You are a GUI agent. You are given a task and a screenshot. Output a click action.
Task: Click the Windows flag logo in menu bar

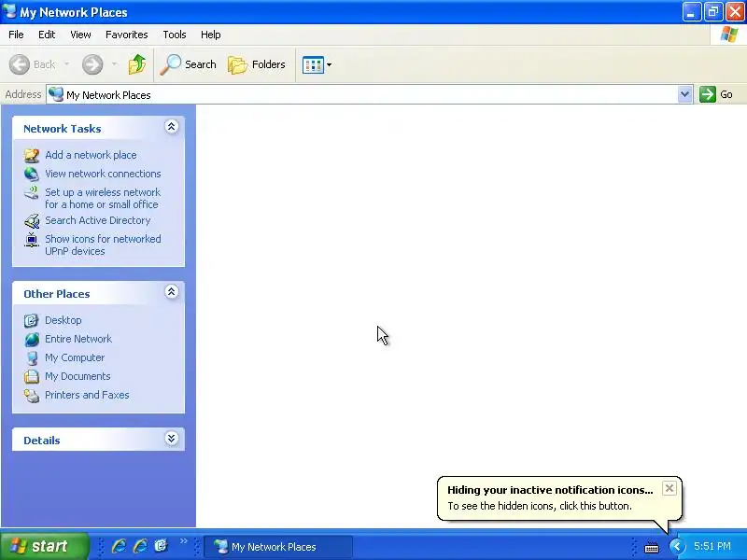(729, 35)
